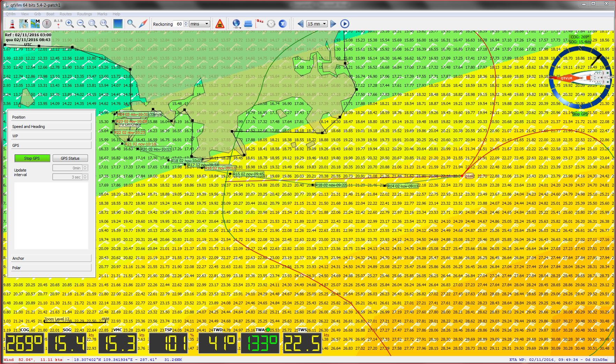Screen dimensions: 616x364
Task: Click the plain magnifier search icon
Action: (131, 24)
